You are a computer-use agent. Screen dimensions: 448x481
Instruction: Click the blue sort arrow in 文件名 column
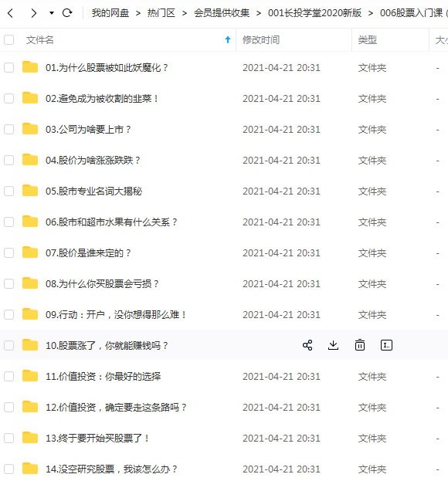pyautogui.click(x=228, y=39)
